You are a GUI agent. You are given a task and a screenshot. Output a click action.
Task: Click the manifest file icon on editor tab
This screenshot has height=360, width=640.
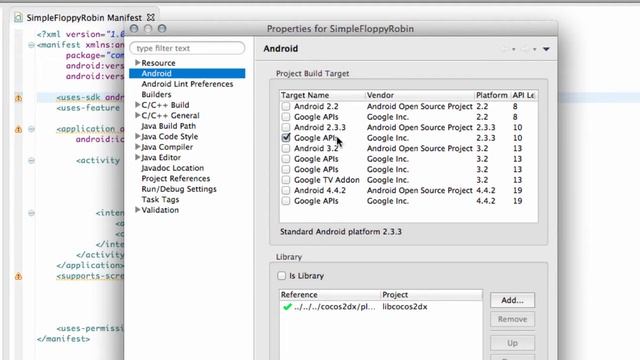[18, 18]
